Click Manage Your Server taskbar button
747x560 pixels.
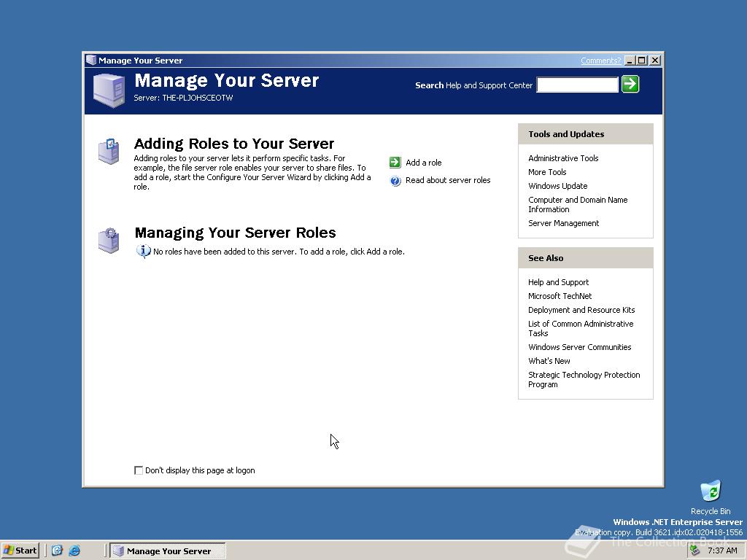(x=168, y=551)
